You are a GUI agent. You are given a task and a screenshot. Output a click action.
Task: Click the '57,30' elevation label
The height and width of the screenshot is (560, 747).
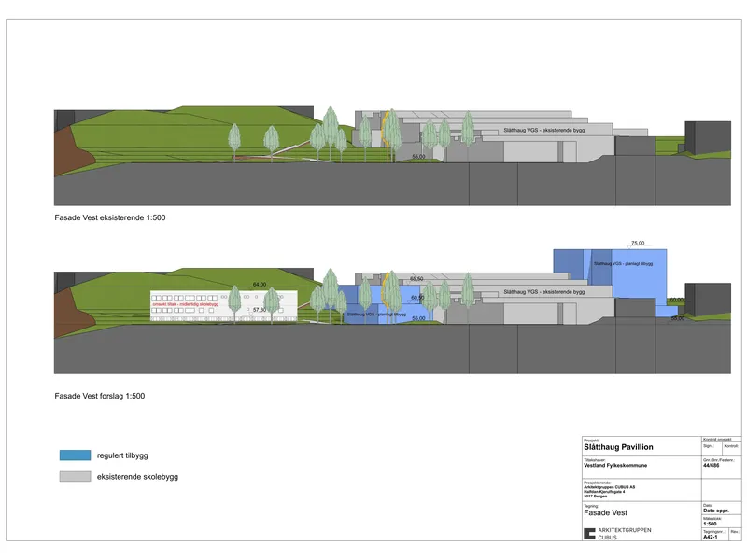tap(260, 310)
